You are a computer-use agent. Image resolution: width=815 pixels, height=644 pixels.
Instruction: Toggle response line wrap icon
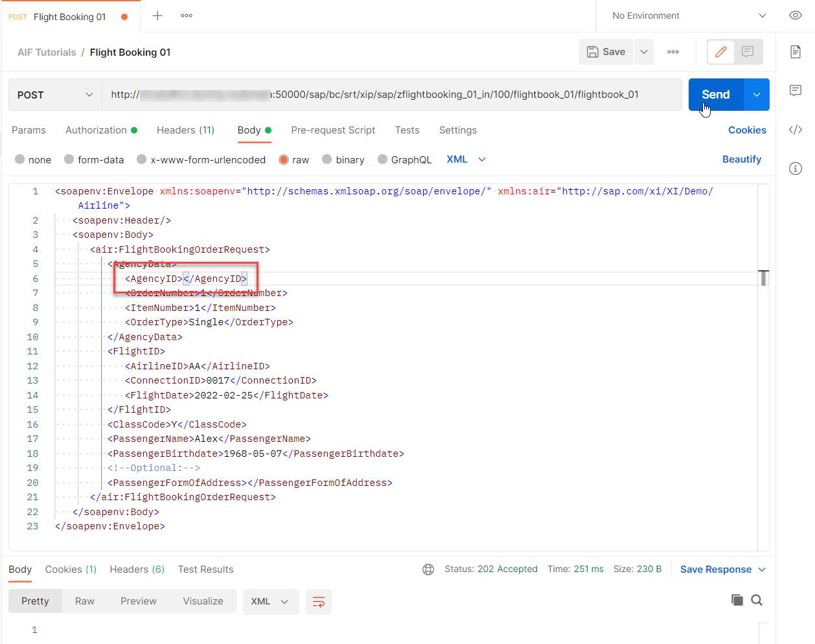pyautogui.click(x=319, y=602)
